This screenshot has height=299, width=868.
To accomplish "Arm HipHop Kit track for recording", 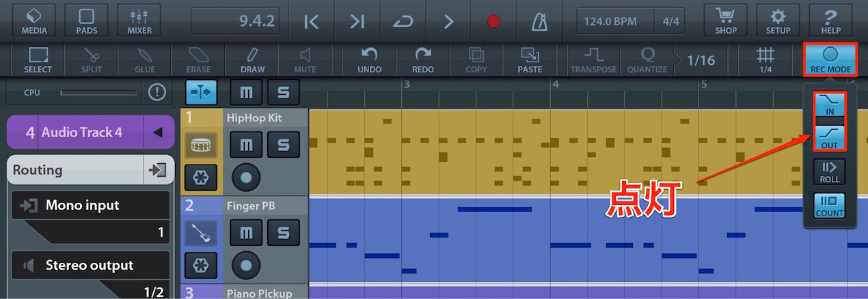I will [x=246, y=177].
